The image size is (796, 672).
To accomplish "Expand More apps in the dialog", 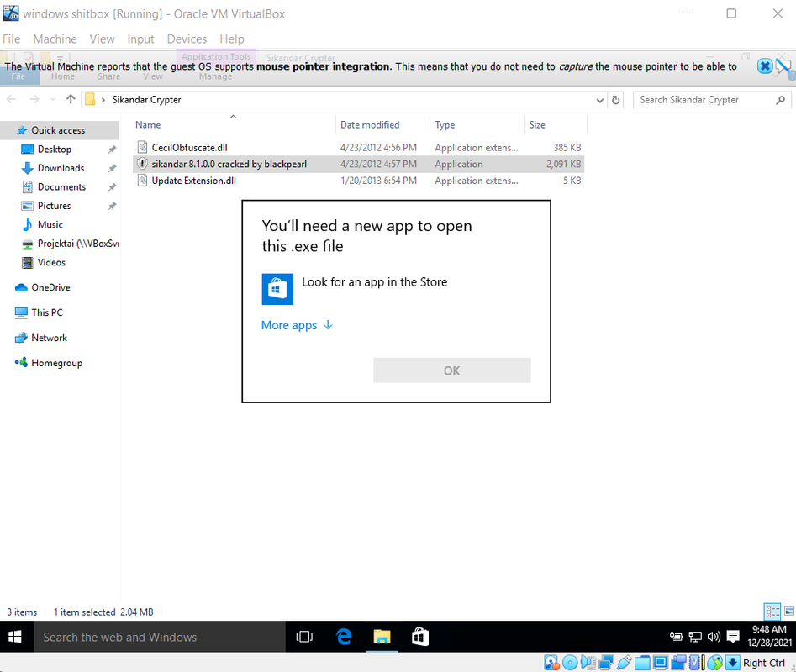I will coord(297,325).
